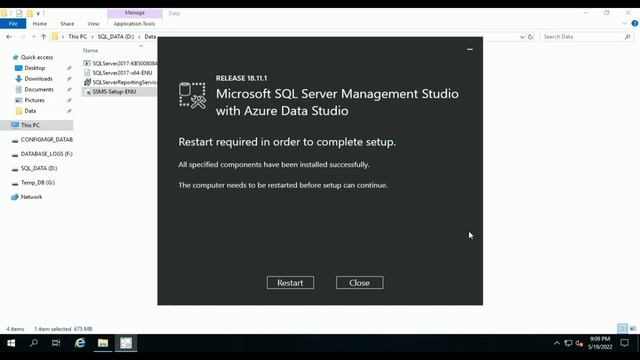
Task: Click SQL_DATA (D:) in the address path
Action: (116, 37)
